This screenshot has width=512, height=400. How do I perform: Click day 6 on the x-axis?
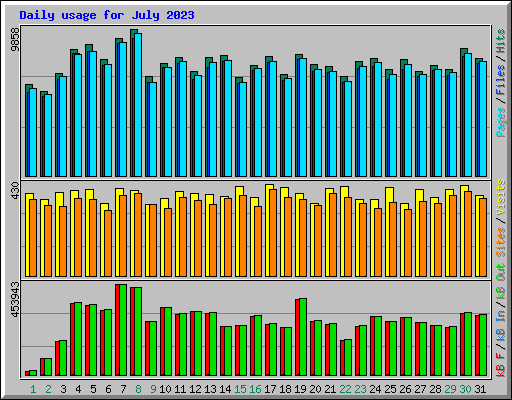pos(108,389)
